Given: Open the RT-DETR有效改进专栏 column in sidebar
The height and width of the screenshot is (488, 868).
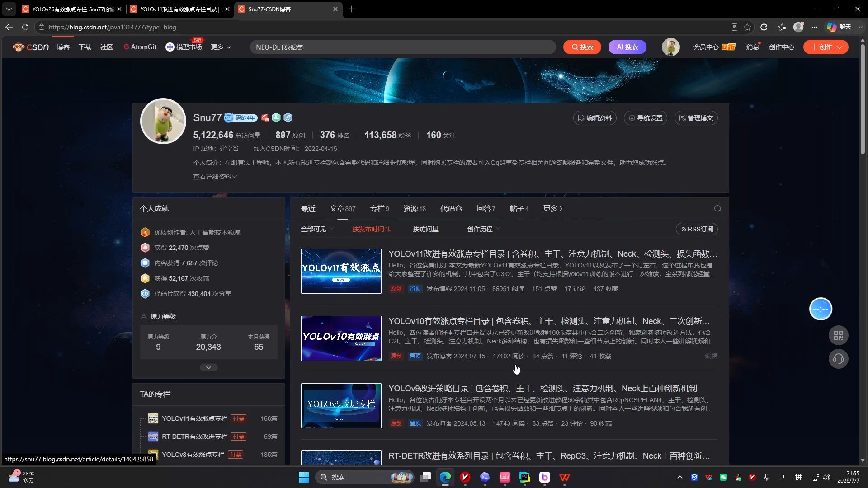Looking at the screenshot, I should pos(194,436).
